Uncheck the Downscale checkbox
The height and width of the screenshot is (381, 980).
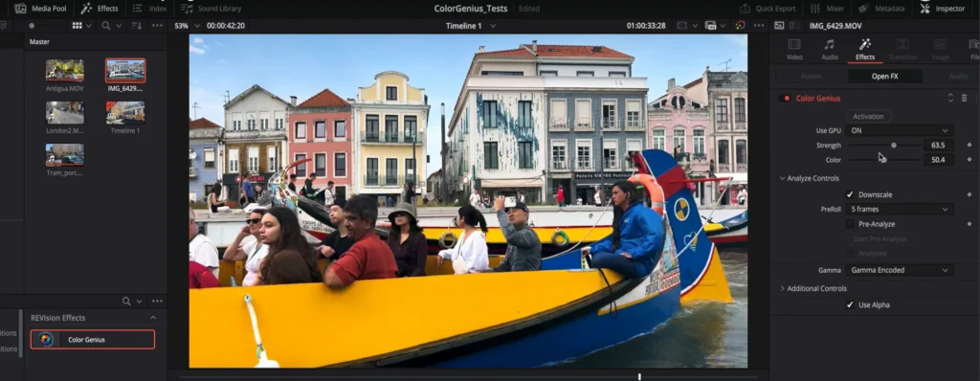pyautogui.click(x=850, y=194)
